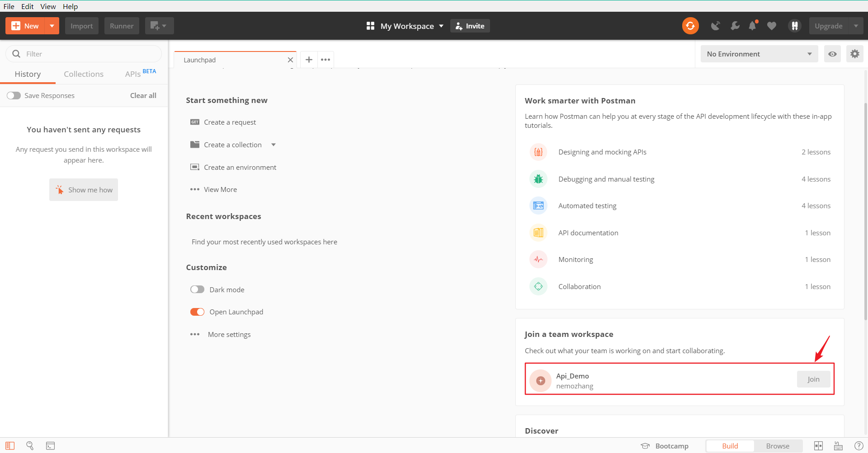This screenshot has height=453, width=868.
Task: Open tab options three-dots menu
Action: tap(325, 60)
